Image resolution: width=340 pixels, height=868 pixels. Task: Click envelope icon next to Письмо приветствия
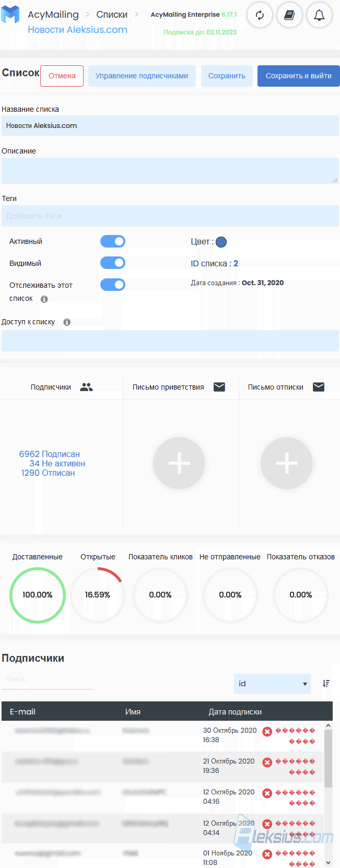tap(219, 387)
